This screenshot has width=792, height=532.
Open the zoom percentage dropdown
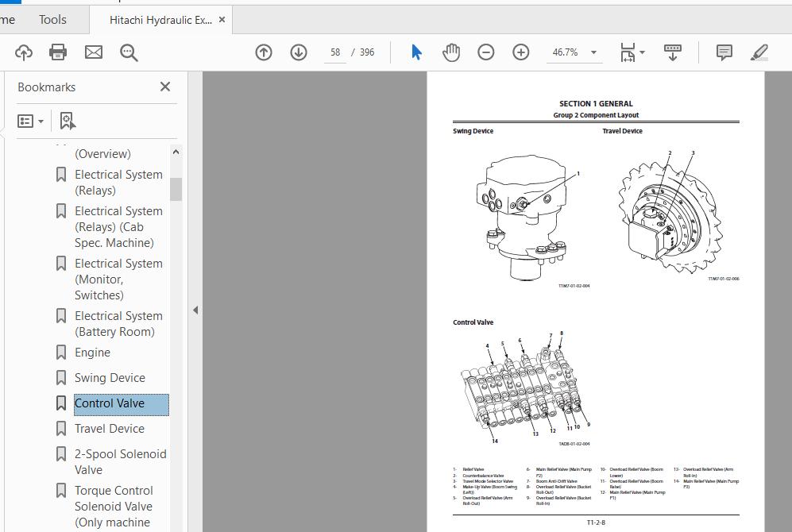click(593, 52)
